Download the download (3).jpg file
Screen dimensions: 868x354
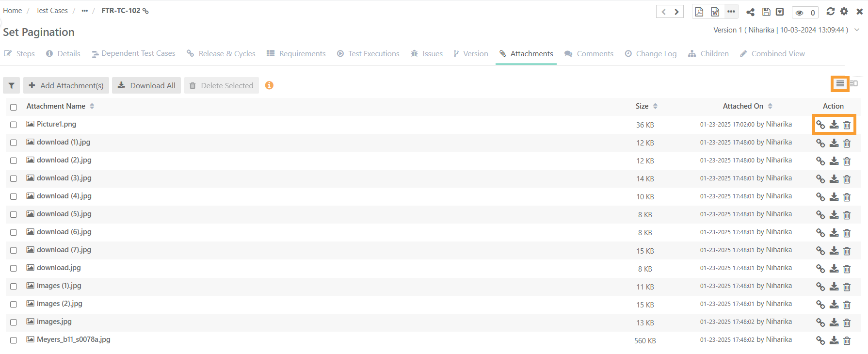(x=834, y=179)
